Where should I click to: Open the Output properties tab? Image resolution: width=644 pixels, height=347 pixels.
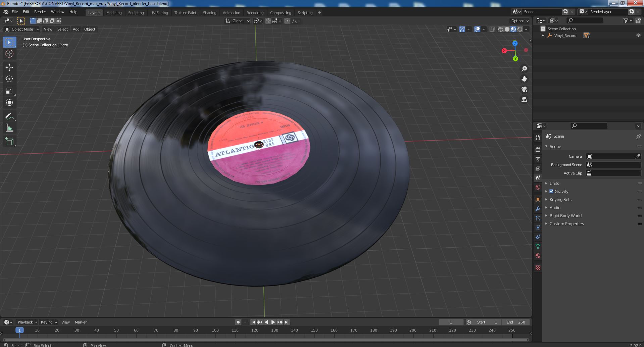(538, 159)
